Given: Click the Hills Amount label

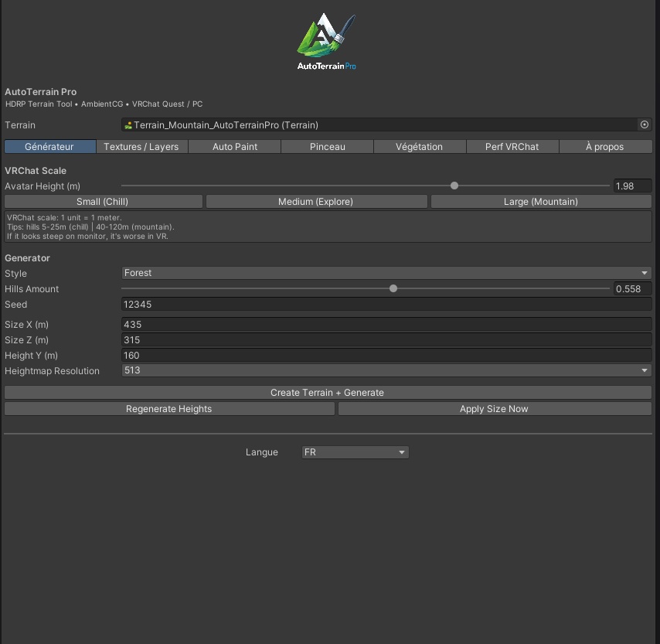Looking at the screenshot, I should click(x=32, y=289).
